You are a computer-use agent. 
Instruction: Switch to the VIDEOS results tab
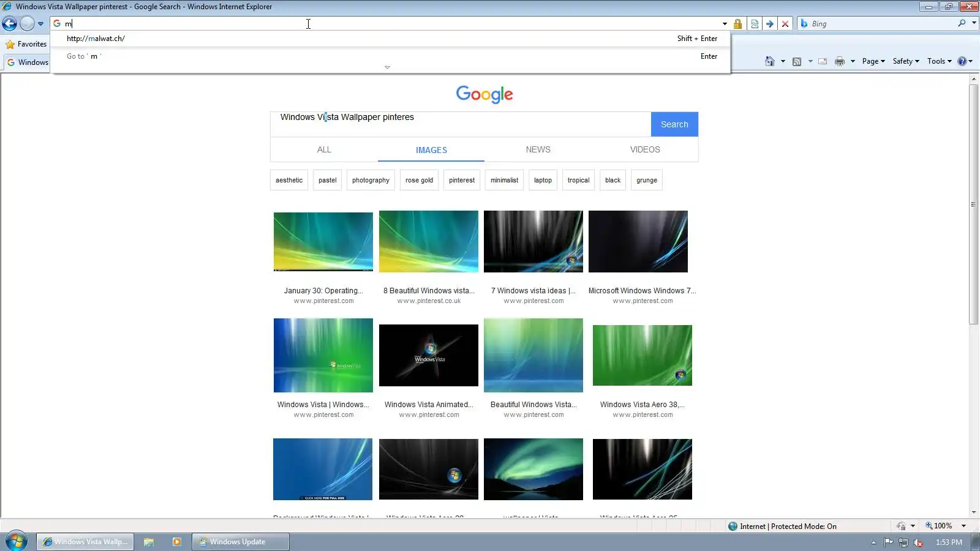point(645,149)
